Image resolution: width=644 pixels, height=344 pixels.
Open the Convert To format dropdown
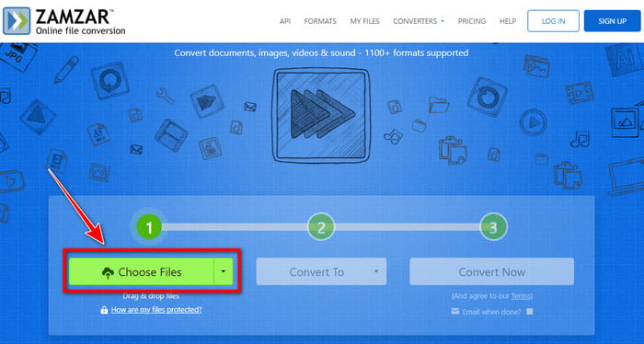pos(321,271)
